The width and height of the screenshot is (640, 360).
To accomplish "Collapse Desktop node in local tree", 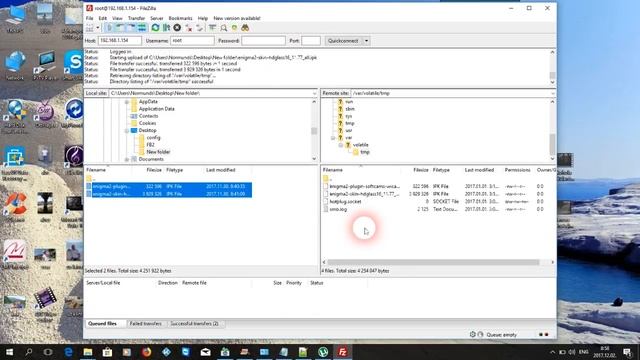I will [127, 131].
